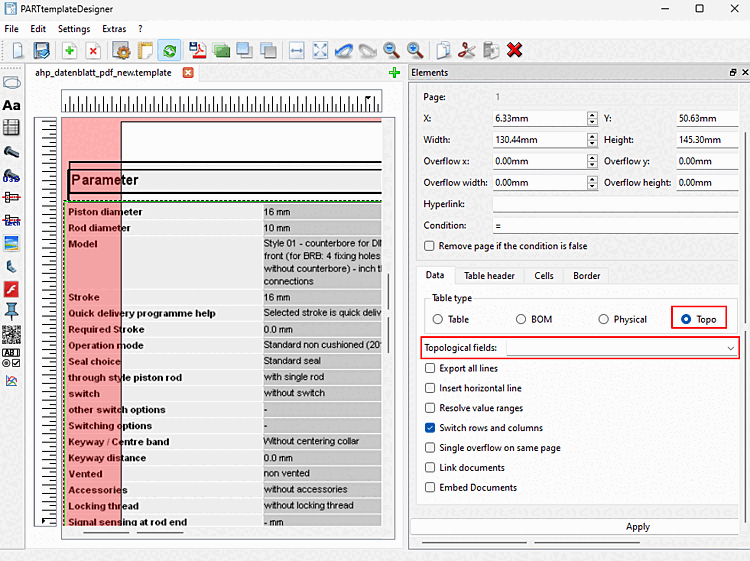The height and width of the screenshot is (561, 750).
Task: Click the blue undo arrow
Action: [x=343, y=50]
